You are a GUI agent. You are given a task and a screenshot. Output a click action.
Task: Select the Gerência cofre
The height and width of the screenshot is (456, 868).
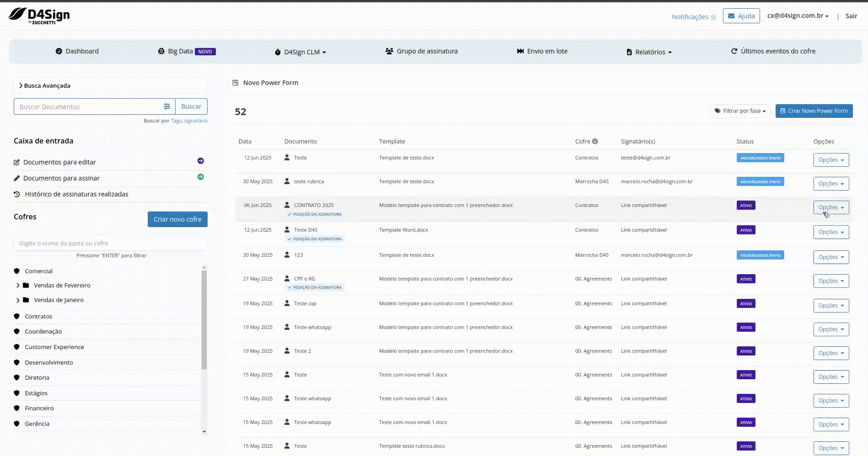[x=37, y=424]
